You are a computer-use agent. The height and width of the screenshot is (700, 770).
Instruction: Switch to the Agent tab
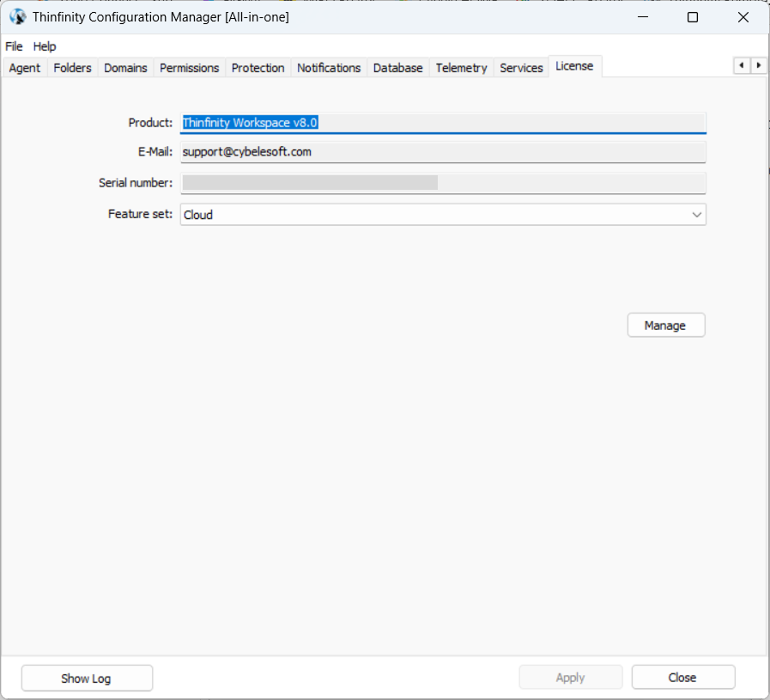(x=25, y=68)
